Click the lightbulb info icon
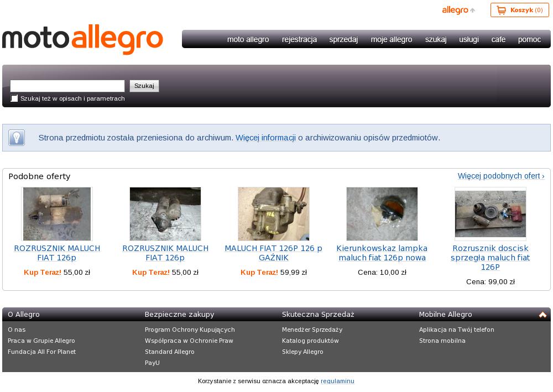553x392 pixels. 17,138
